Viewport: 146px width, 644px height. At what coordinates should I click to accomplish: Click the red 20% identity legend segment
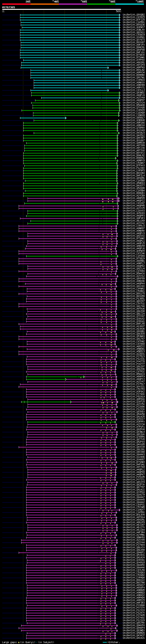16,4
